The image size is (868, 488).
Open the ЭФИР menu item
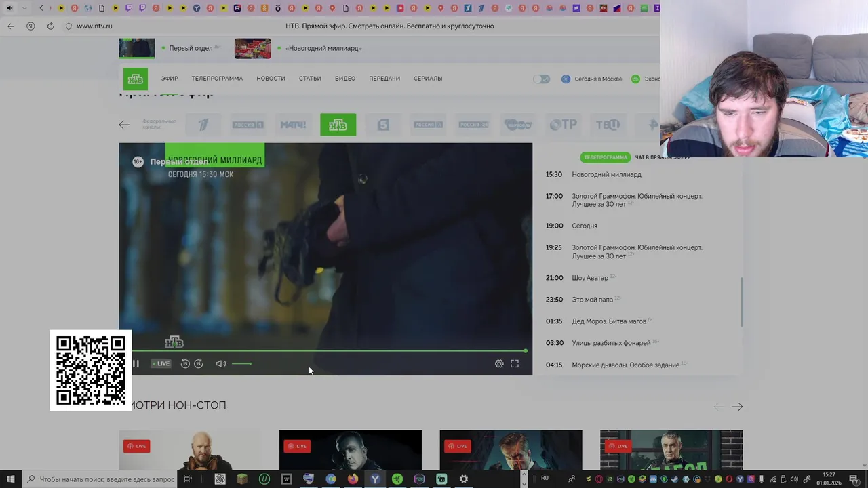(x=170, y=79)
